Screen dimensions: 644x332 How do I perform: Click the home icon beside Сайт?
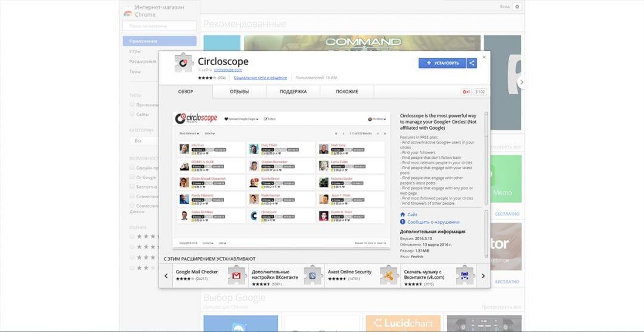[x=402, y=214]
